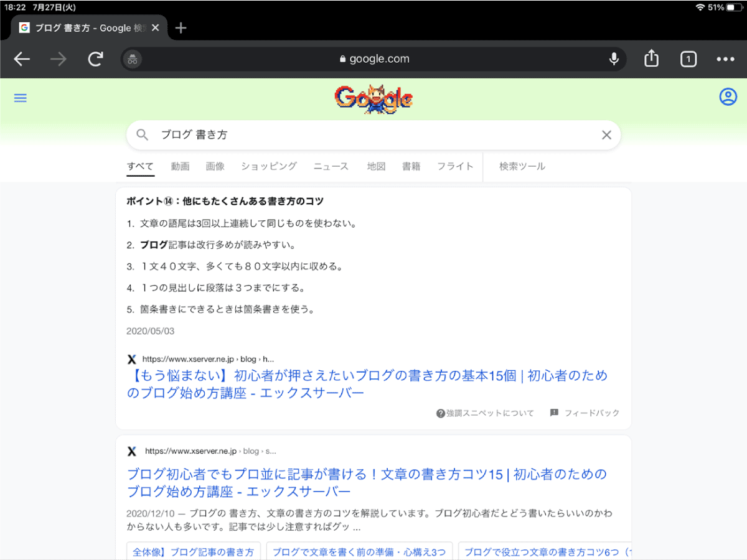Switch to the 書籍 tab
Screen dimensions: 747x560
coord(411,166)
